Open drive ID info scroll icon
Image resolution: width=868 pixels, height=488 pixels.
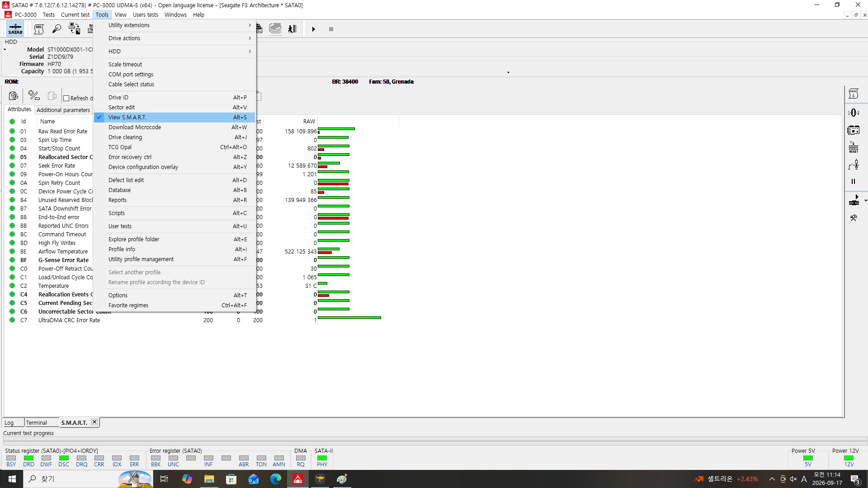tap(39, 29)
